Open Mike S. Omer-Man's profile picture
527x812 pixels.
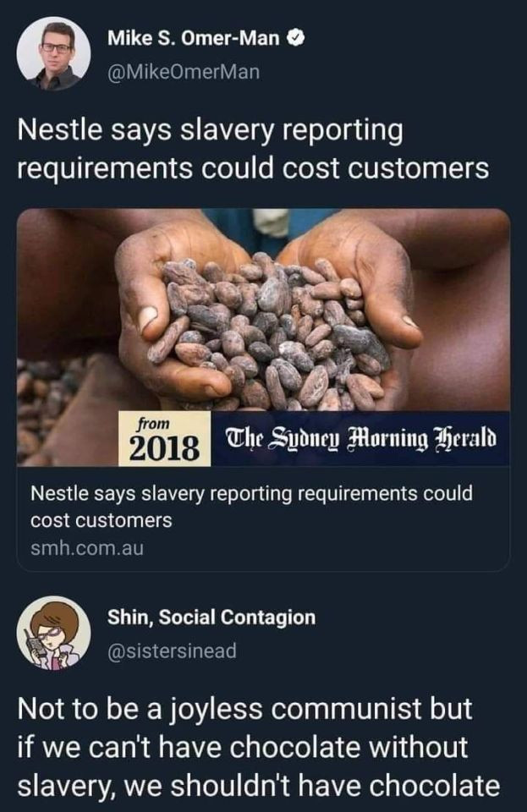(x=53, y=53)
